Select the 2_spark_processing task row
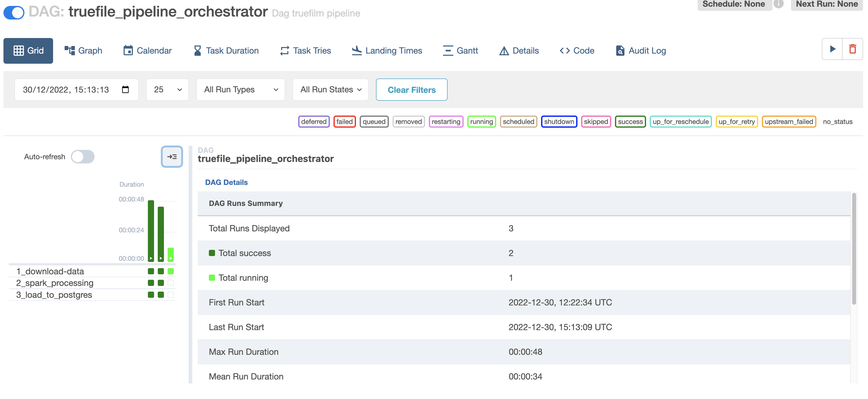This screenshot has width=868, height=399. pyautogui.click(x=92, y=283)
